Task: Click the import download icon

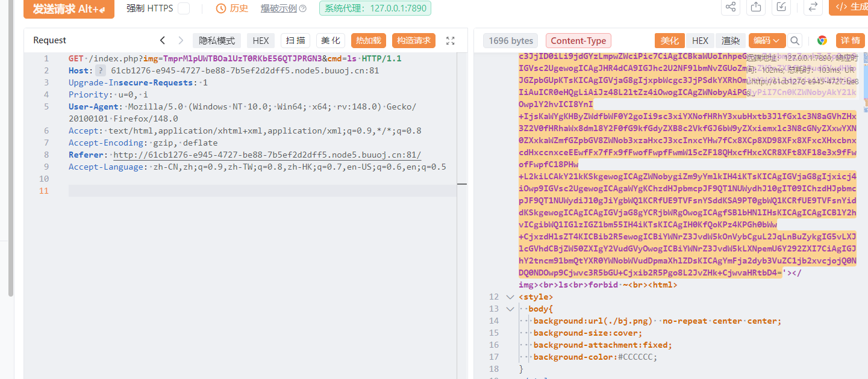Action: [781, 7]
